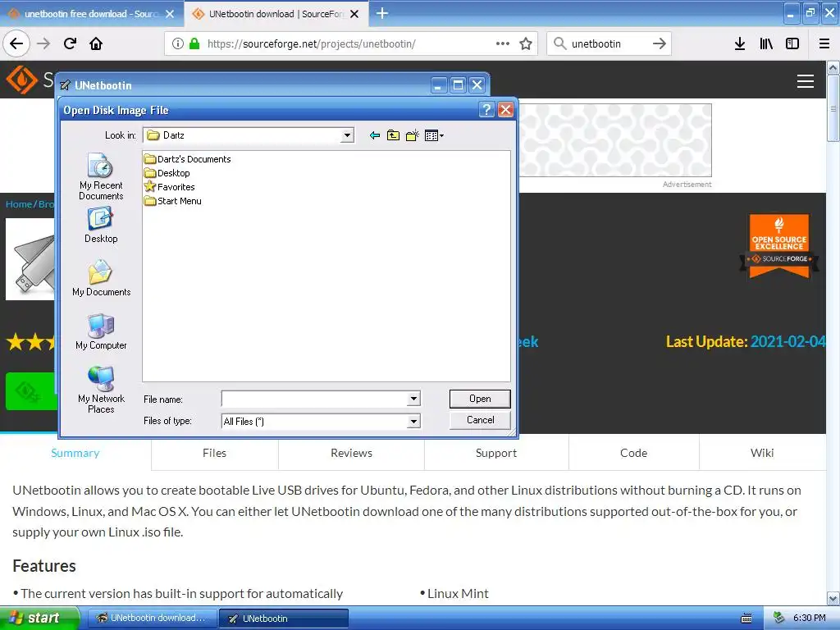This screenshot has height=630, width=840.
Task: Go back using the dialog's green arrow icon
Action: coord(374,135)
